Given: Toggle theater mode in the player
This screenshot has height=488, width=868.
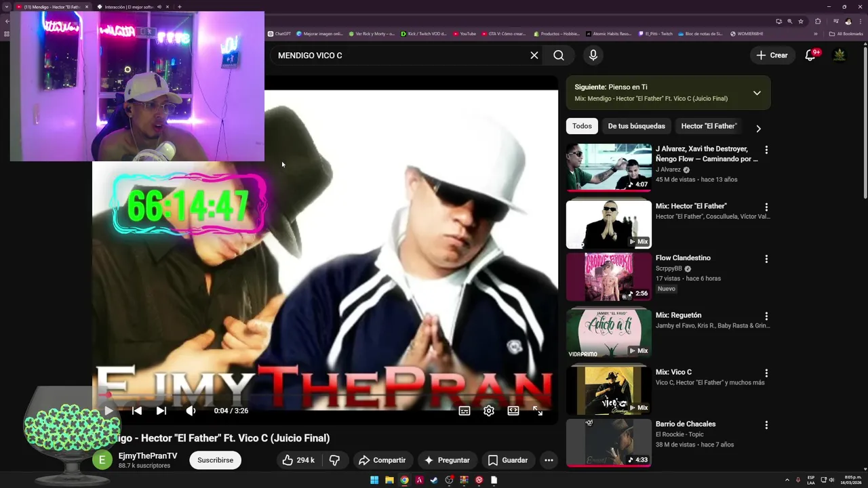Looking at the screenshot, I should pos(513,411).
